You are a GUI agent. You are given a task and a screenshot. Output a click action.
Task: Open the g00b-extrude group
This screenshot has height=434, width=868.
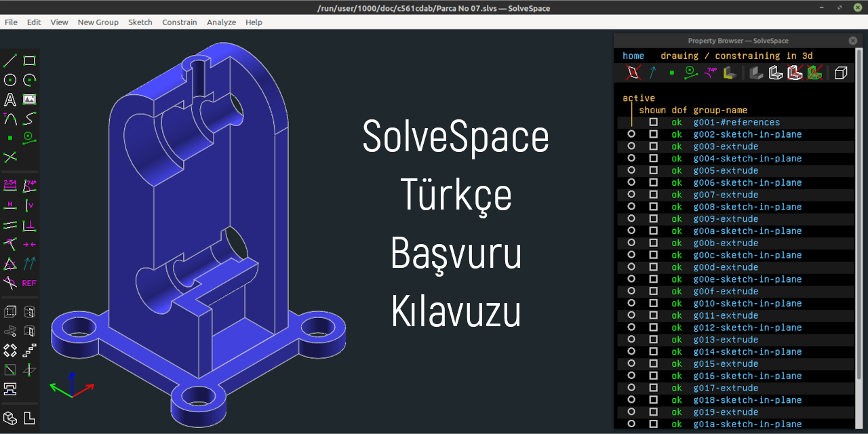click(x=725, y=243)
